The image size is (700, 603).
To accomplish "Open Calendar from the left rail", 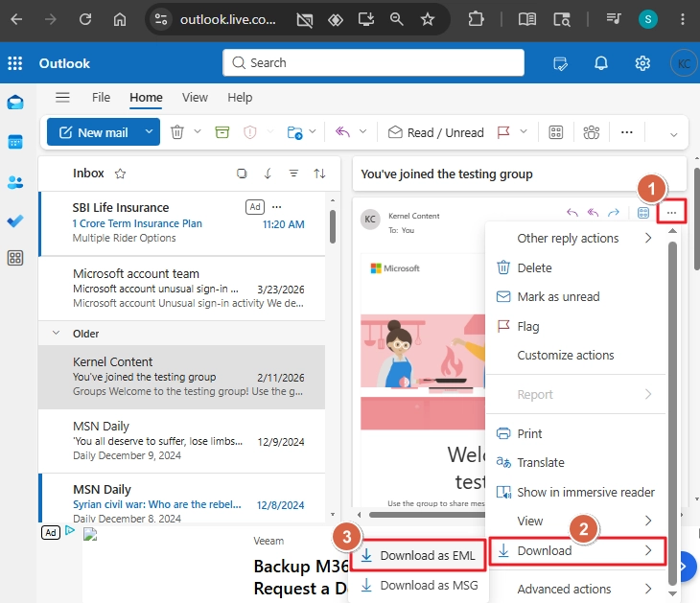I will pos(15,143).
